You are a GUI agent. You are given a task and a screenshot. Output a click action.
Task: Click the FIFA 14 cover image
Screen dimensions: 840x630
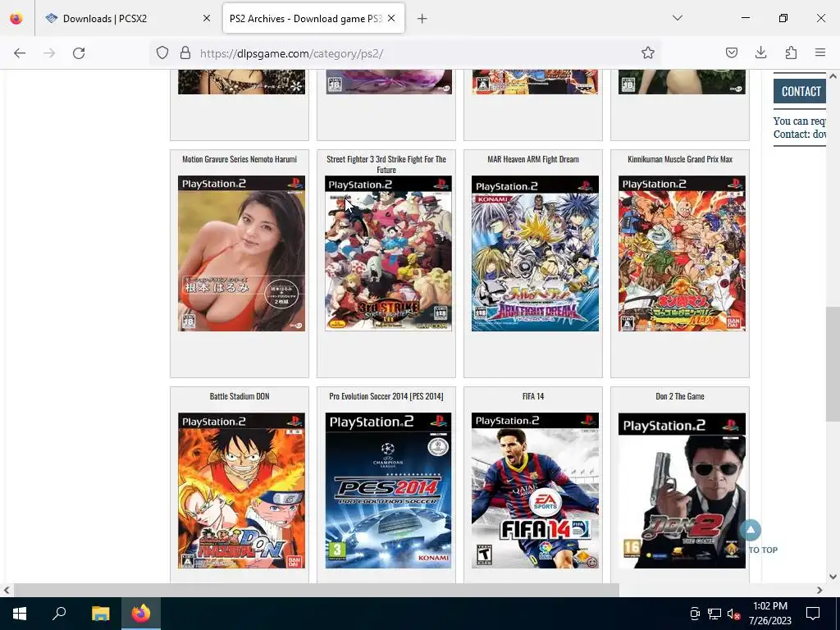[x=535, y=491]
